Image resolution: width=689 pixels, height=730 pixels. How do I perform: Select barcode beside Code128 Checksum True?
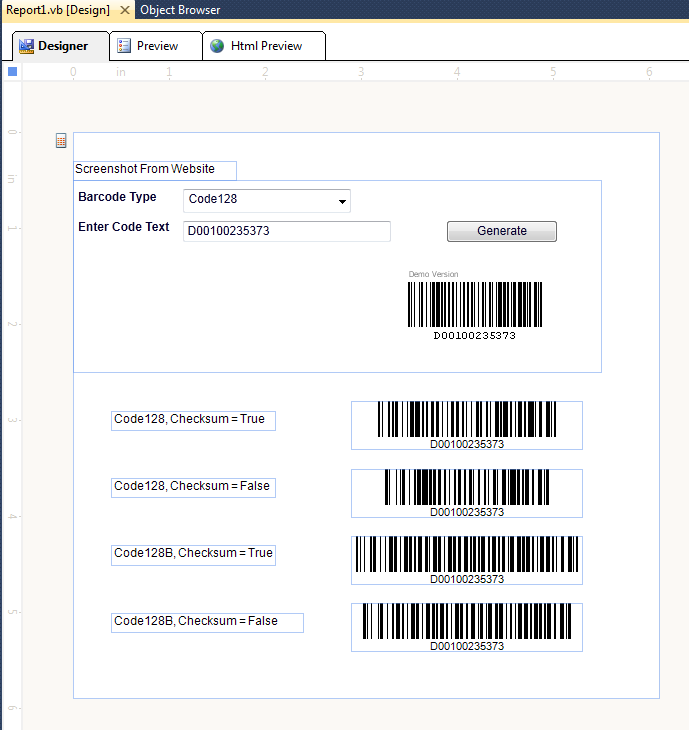[467, 425]
